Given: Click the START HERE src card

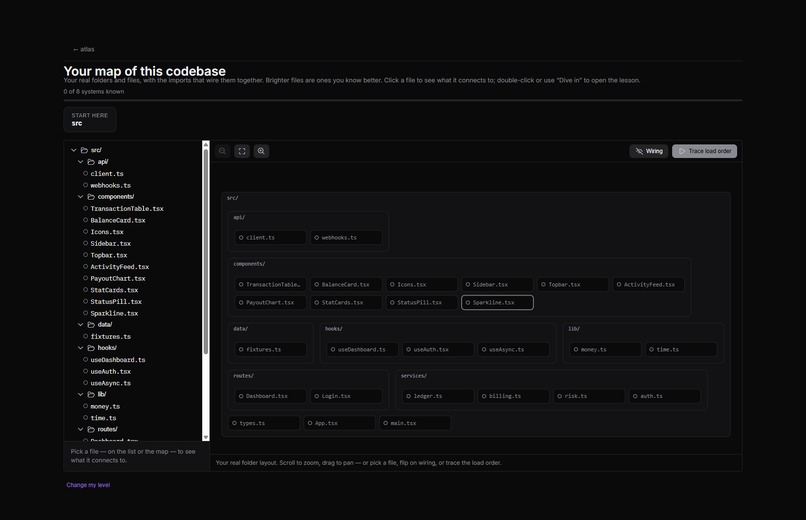Looking at the screenshot, I should click(x=90, y=119).
